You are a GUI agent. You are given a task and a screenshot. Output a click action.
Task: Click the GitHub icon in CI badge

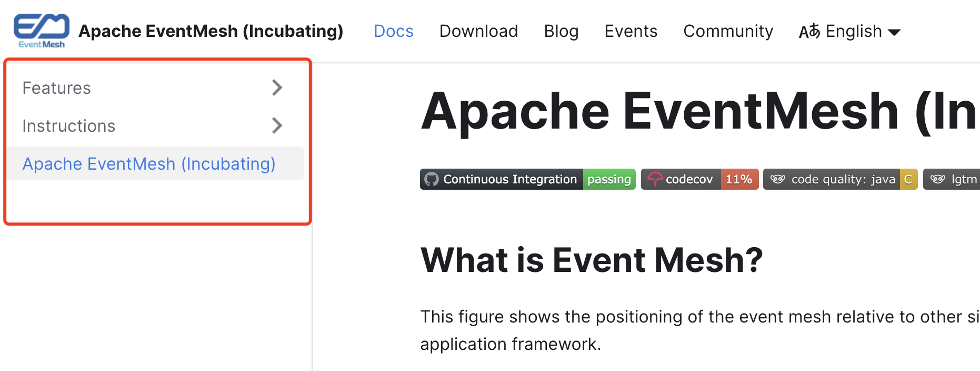(432, 179)
